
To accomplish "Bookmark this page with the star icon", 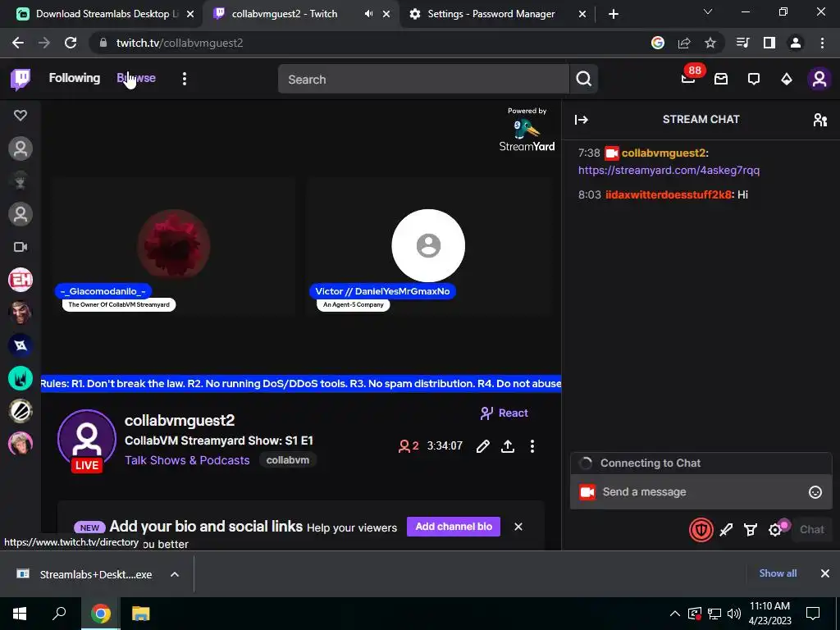I will tap(710, 43).
